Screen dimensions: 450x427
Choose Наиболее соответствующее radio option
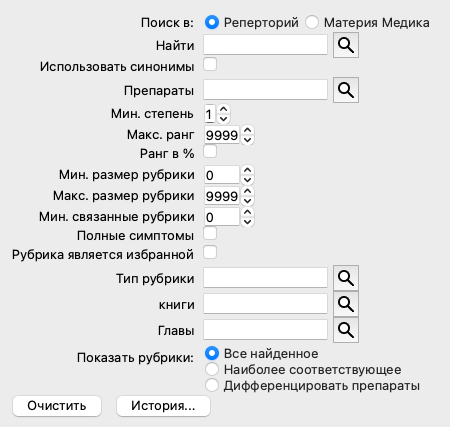(212, 369)
